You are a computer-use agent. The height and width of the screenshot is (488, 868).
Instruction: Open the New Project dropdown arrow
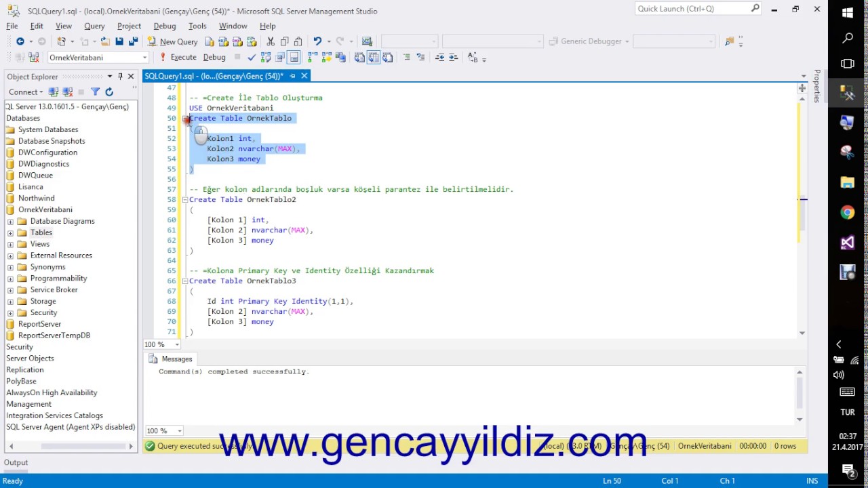pos(72,41)
